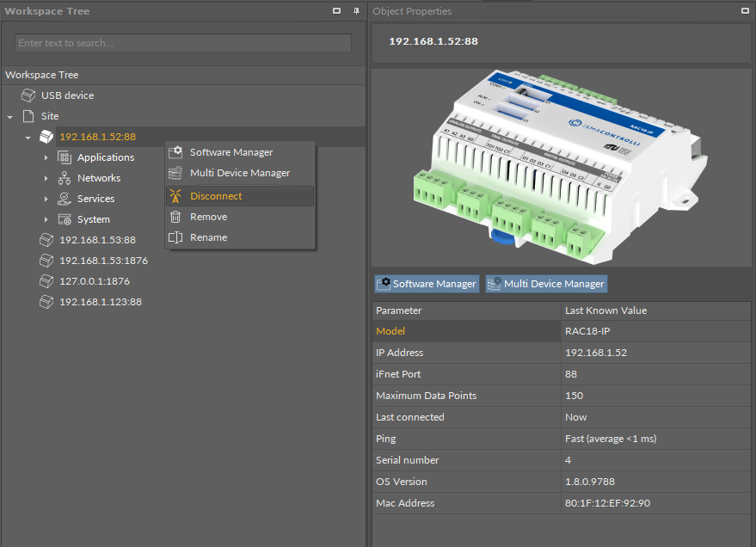Select Multi Device Manager in context menu
The image size is (756, 547).
(240, 173)
